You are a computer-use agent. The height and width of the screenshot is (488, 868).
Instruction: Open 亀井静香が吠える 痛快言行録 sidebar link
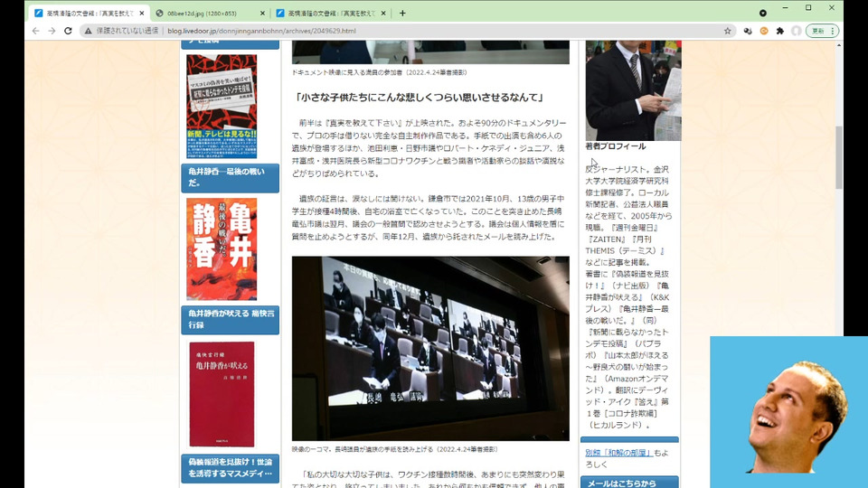pos(231,319)
